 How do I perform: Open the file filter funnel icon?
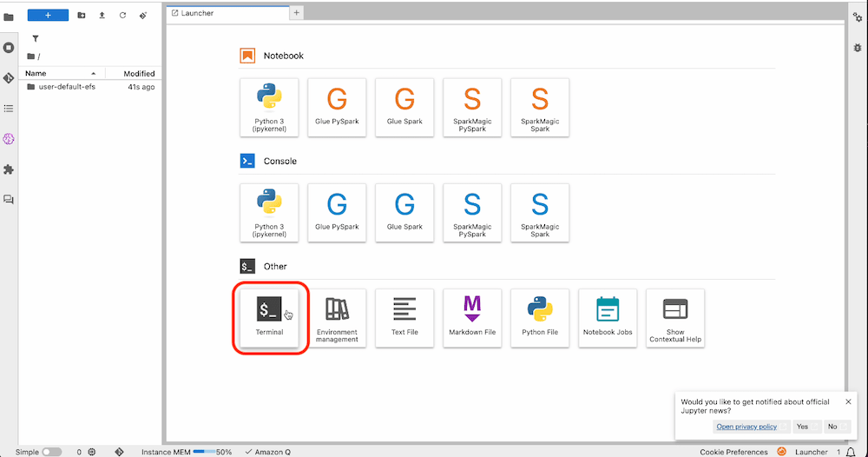tap(36, 39)
